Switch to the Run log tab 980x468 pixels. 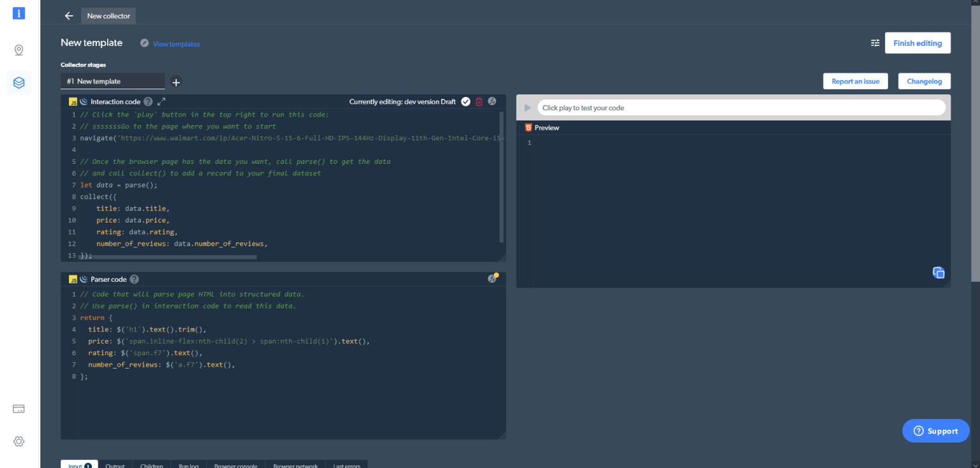pyautogui.click(x=188, y=465)
